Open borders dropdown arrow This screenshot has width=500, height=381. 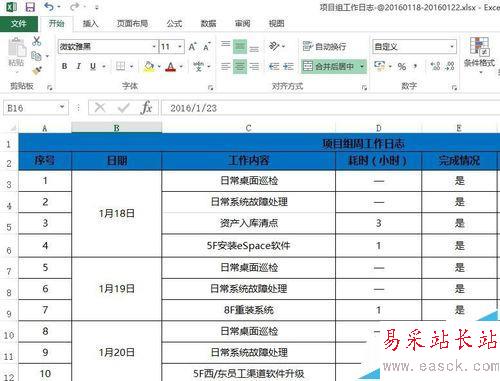click(x=132, y=67)
